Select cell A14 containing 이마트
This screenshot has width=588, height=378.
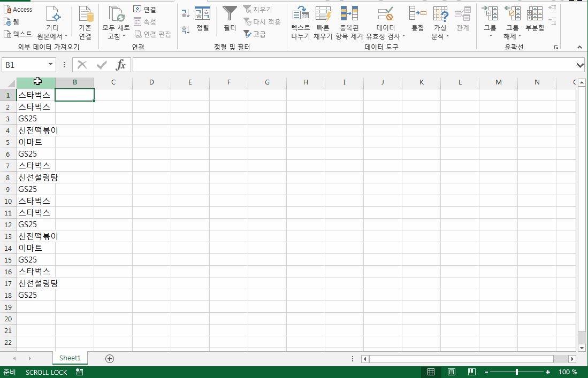click(36, 248)
